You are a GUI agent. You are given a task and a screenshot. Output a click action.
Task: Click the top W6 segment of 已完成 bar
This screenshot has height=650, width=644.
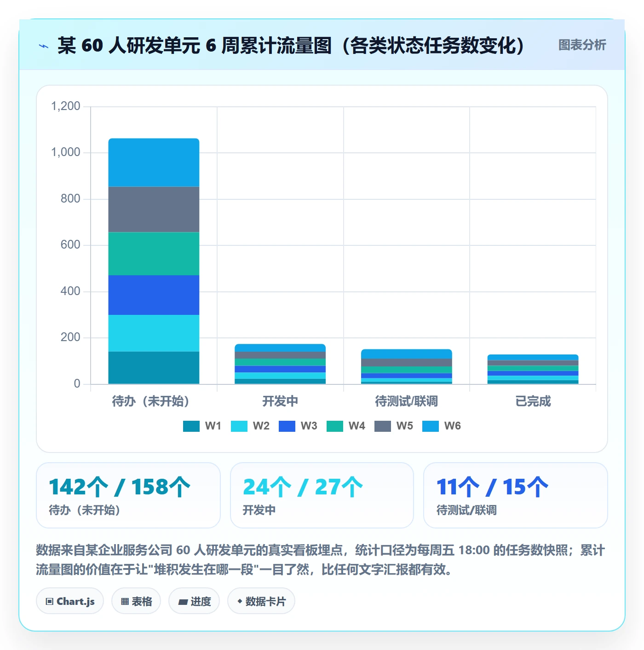point(533,357)
